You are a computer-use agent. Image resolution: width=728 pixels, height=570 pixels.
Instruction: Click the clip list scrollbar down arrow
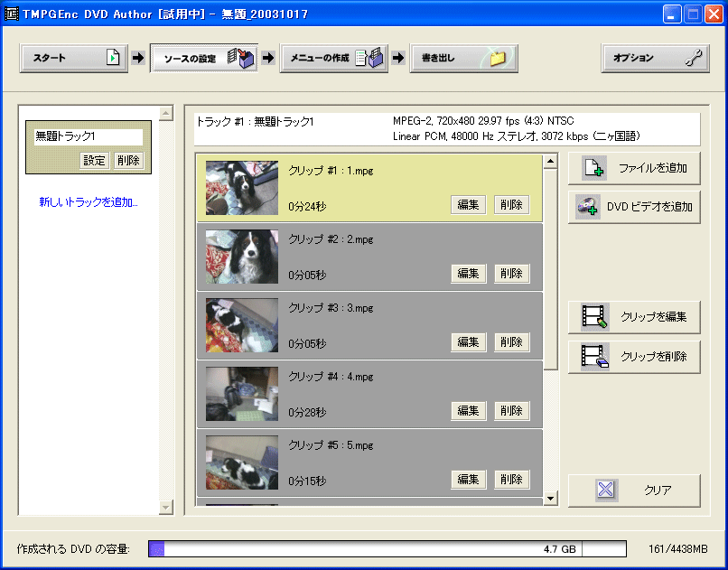pyautogui.click(x=549, y=497)
